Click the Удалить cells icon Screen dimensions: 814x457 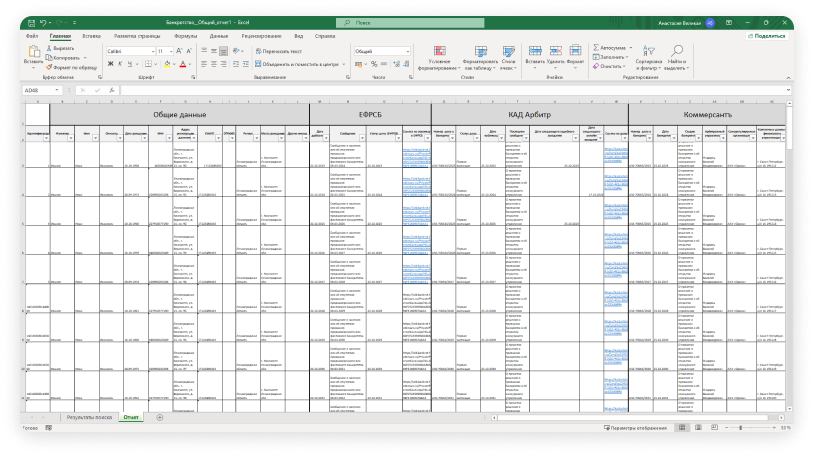click(x=555, y=50)
